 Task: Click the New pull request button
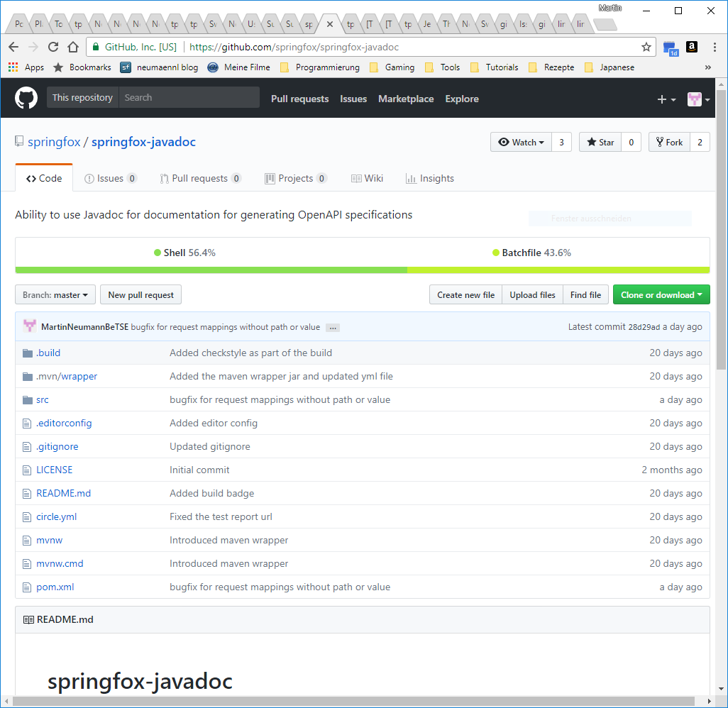coord(140,294)
